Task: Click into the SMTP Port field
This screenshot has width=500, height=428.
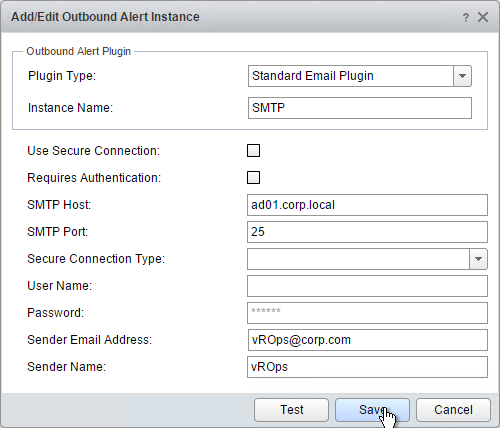Action: click(x=367, y=232)
